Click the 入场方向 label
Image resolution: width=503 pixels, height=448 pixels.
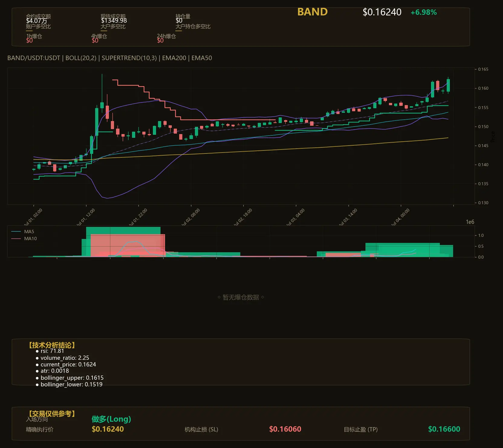37,419
